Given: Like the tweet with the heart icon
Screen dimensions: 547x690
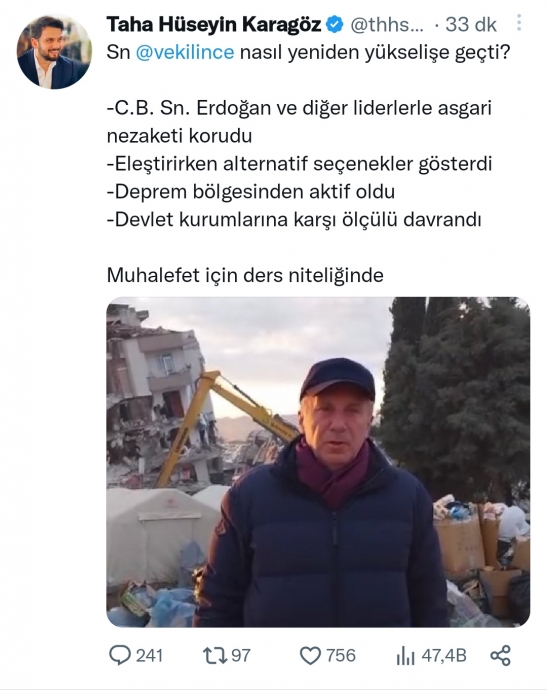Looking at the screenshot, I should [310, 656].
